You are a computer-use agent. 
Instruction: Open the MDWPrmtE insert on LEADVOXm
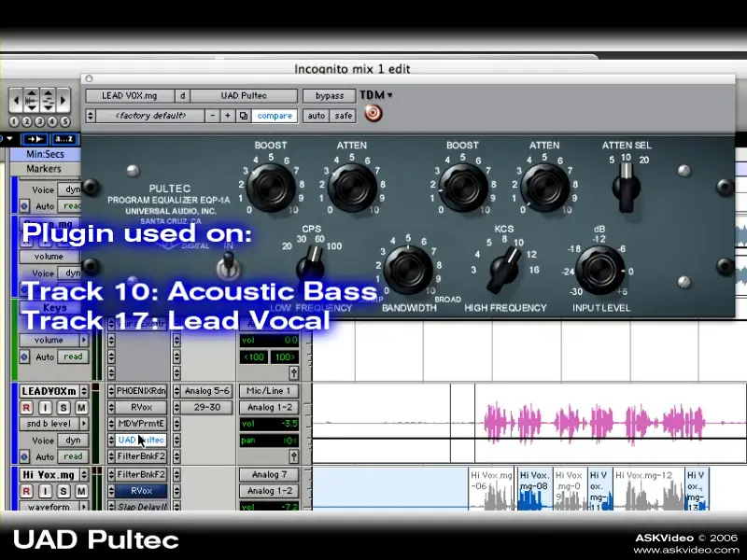141,424
